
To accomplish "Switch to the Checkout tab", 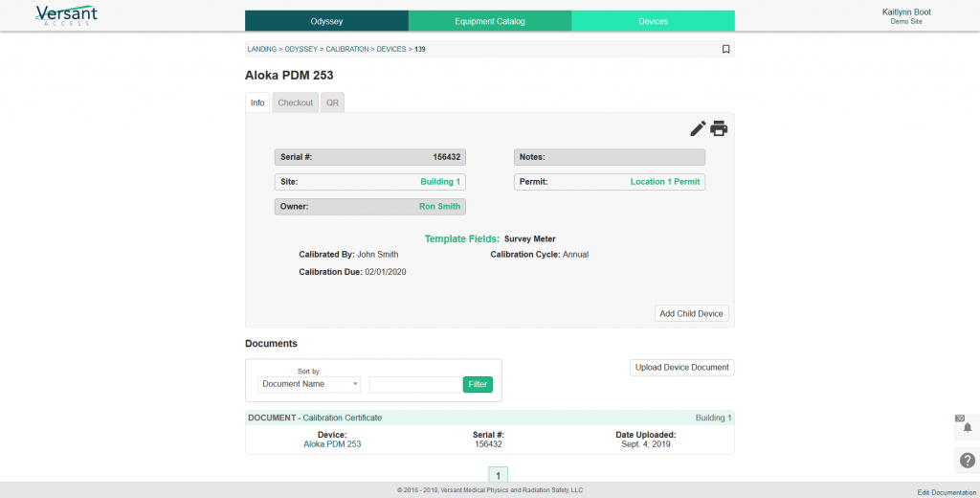I will (296, 102).
